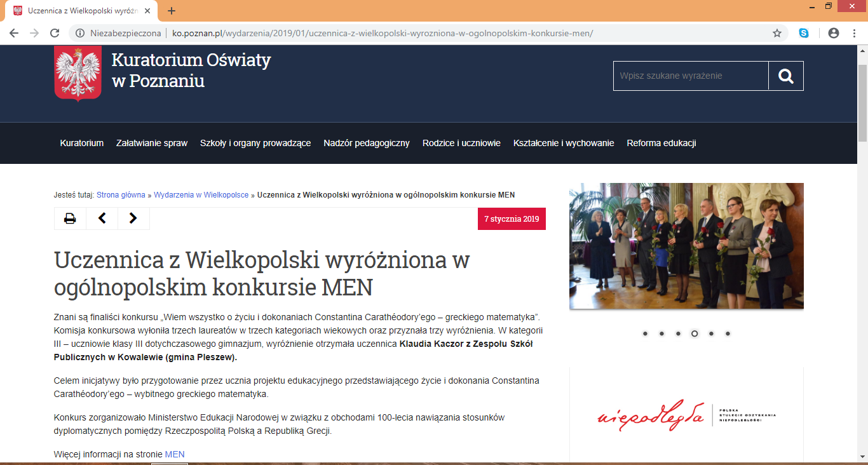Go to previous article arrow

[x=102, y=219]
